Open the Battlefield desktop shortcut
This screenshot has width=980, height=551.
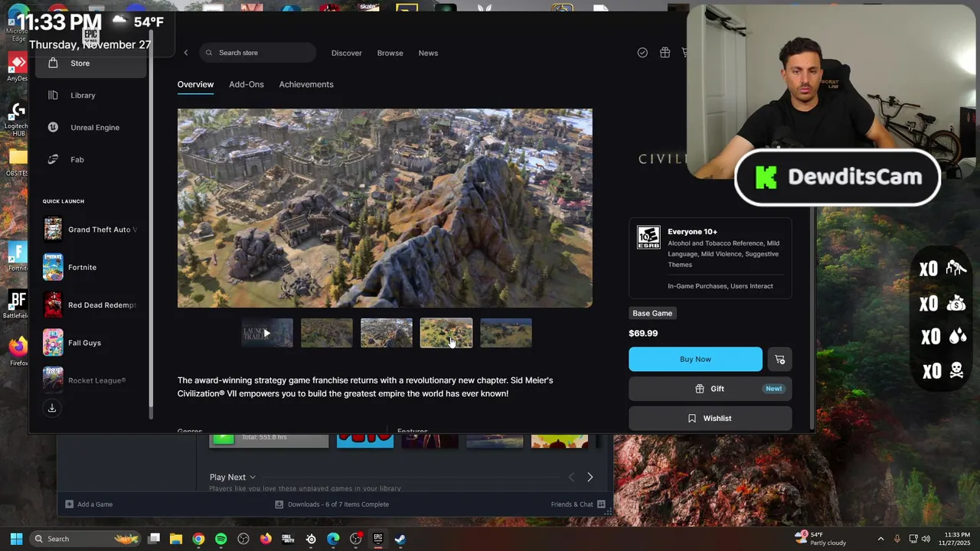[17, 303]
